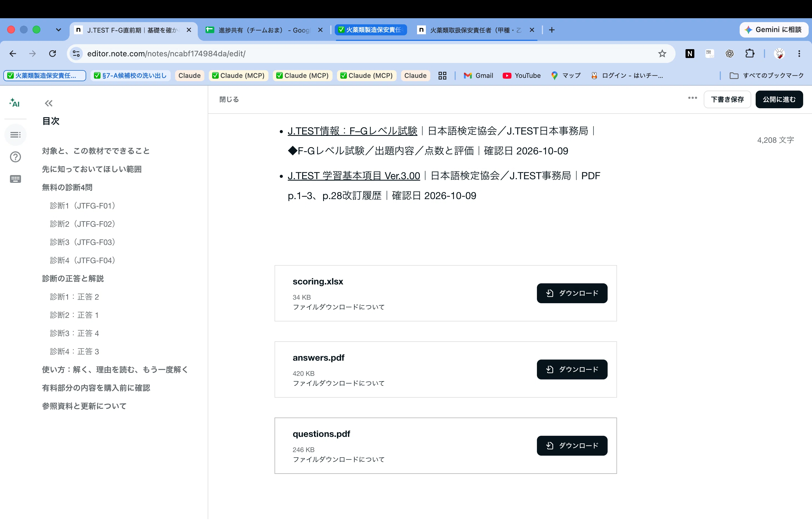Open the J.TEST情報：F–Gレベル試験 link
The image size is (812, 528).
pos(352,131)
